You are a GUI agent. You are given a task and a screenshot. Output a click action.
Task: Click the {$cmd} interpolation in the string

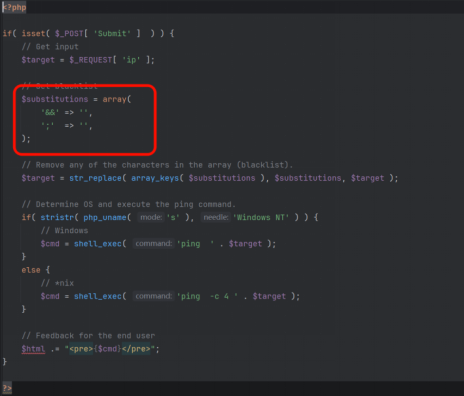(x=107, y=349)
